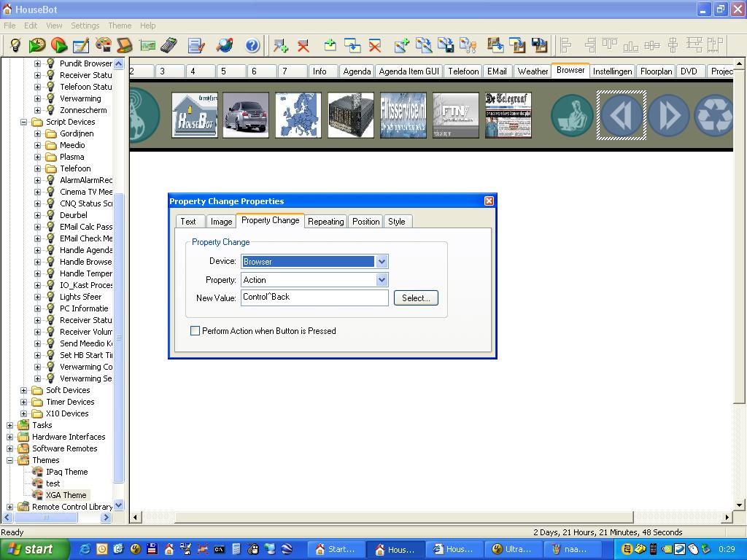This screenshot has height=560, width=747.
Task: Select the Lights Sfeer script device
Action: pos(80,297)
